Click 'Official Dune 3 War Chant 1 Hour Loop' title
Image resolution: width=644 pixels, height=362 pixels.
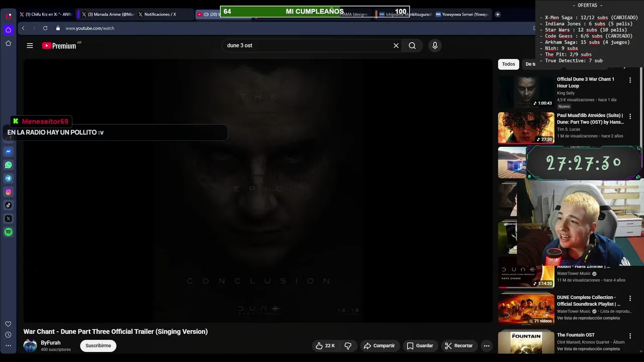[x=586, y=82]
